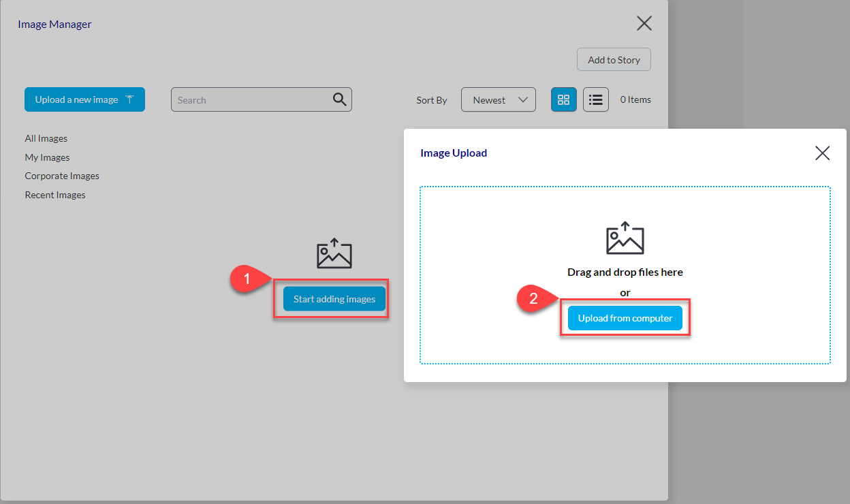The image size is (850, 504).
Task: Open the Newest sort dropdown
Action: (x=498, y=99)
